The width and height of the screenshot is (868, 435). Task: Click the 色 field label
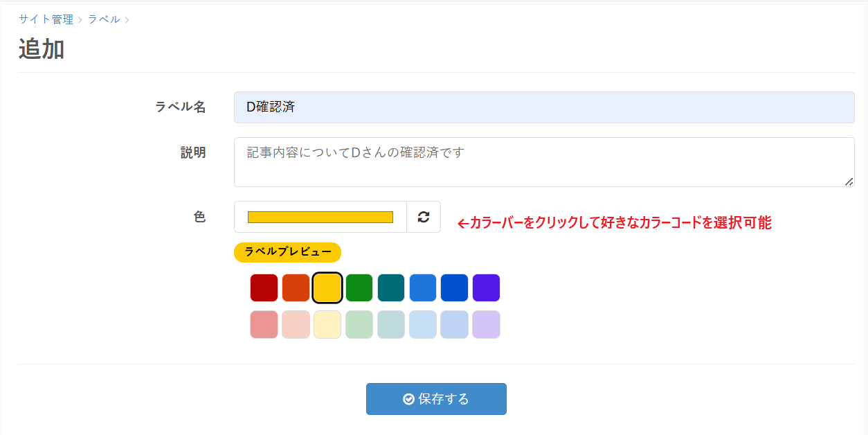(199, 217)
